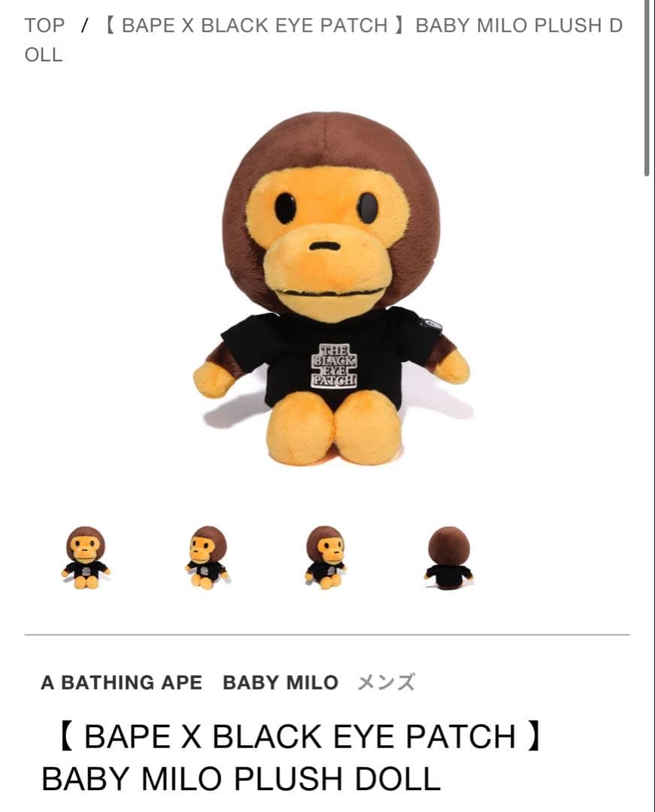Select the third side angle thumbnail
The height and width of the screenshot is (812, 655).
[x=326, y=558]
